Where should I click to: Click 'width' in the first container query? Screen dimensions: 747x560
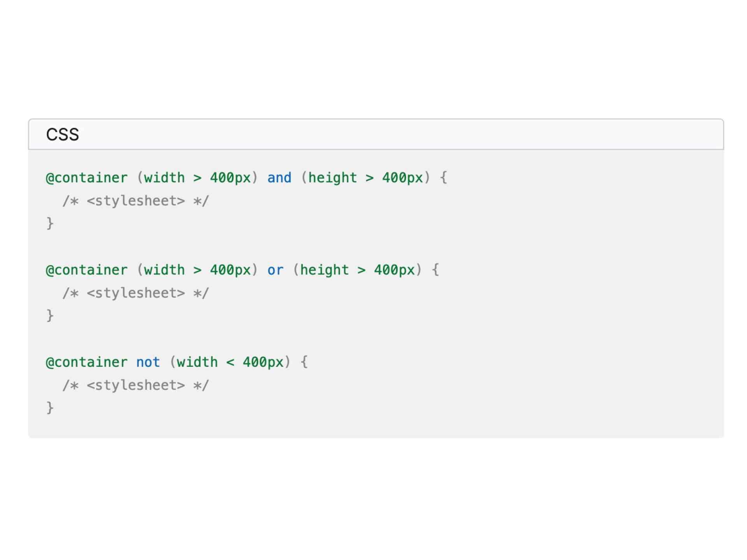pos(164,178)
